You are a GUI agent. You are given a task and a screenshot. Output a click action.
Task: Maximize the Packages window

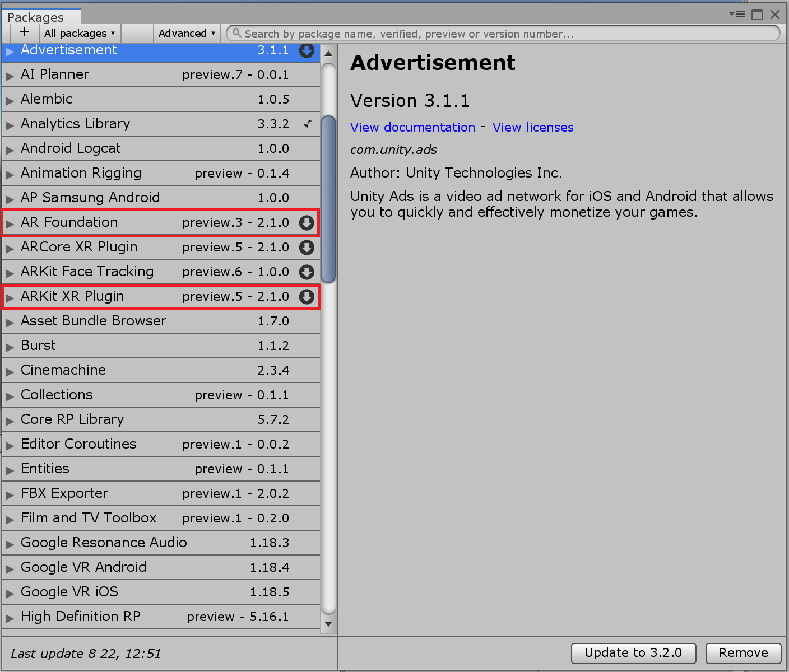(x=756, y=15)
